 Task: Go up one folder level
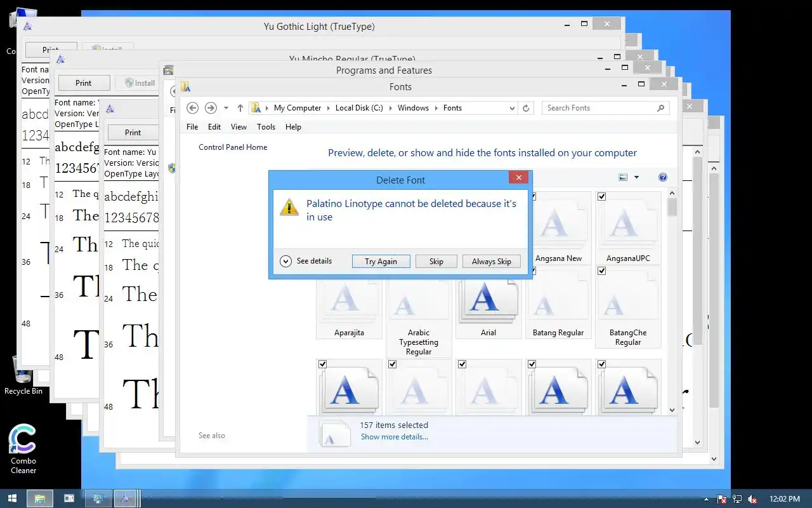240,108
